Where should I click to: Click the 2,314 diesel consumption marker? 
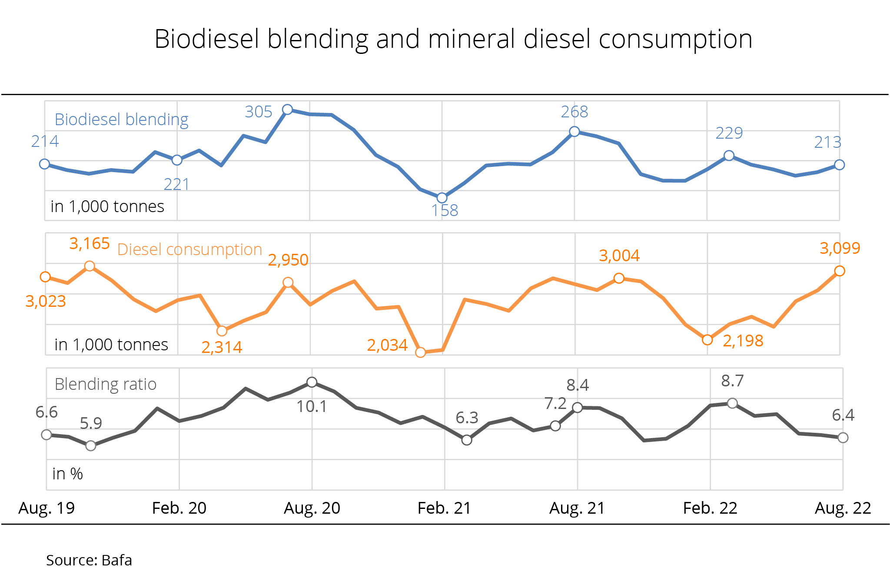pos(222,331)
